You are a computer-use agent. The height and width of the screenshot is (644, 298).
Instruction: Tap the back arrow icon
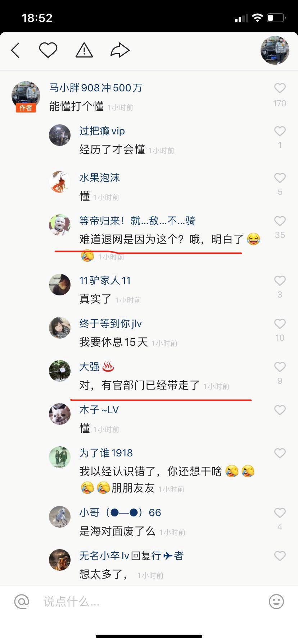pos(15,50)
